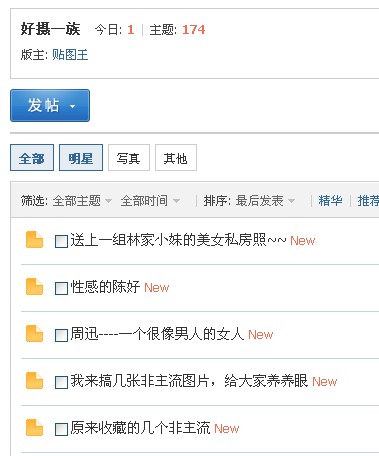This screenshot has width=379, height=456.
Task: Open the 发帖 button dropdown arrow
Action: point(72,107)
